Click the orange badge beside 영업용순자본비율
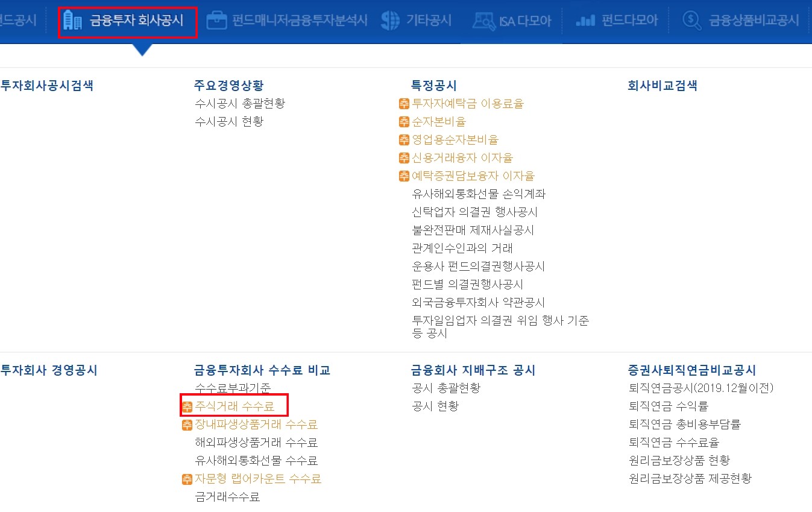 coord(404,139)
